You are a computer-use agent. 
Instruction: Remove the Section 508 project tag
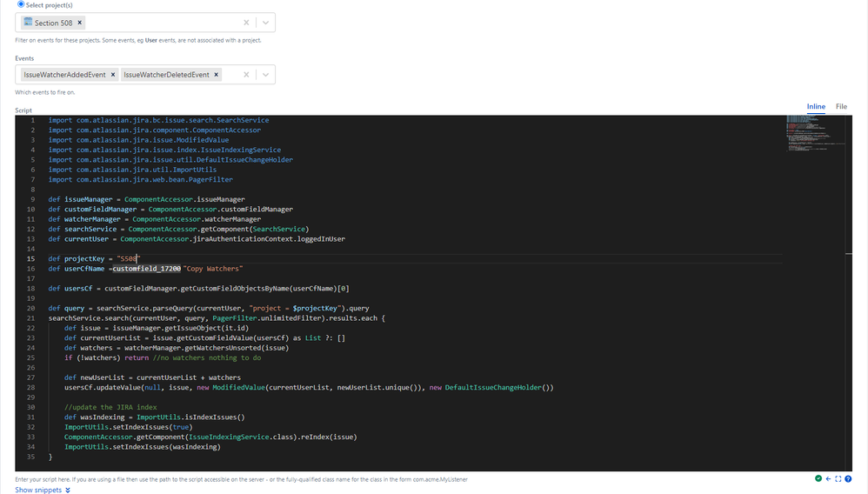pos(80,23)
